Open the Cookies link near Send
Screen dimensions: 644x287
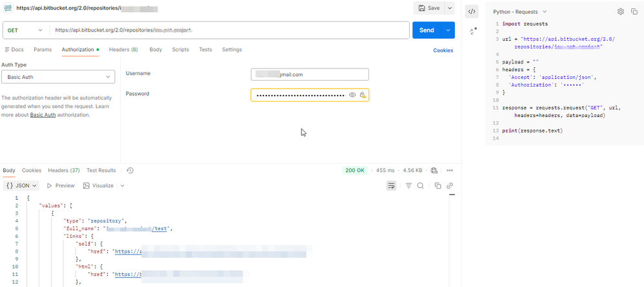pos(443,50)
